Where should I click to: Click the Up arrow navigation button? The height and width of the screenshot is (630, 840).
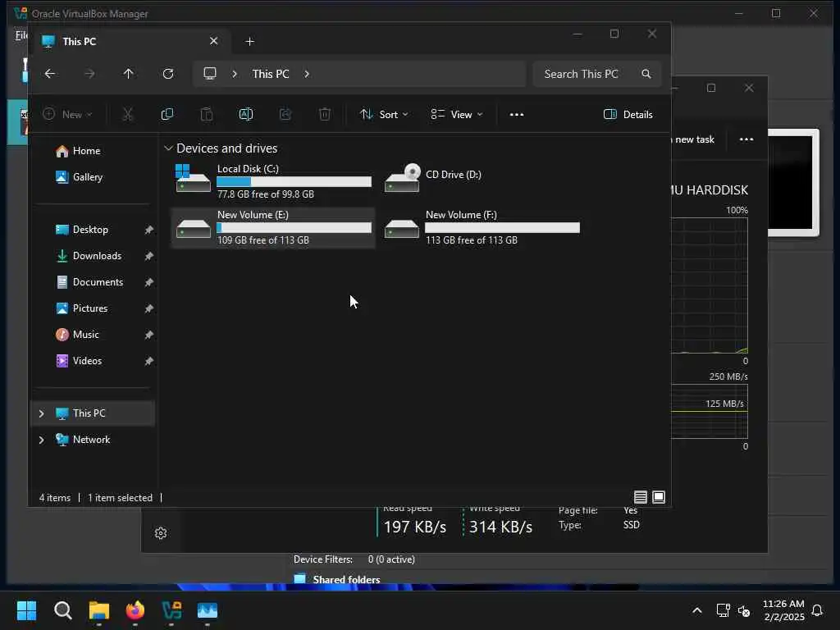tap(129, 74)
